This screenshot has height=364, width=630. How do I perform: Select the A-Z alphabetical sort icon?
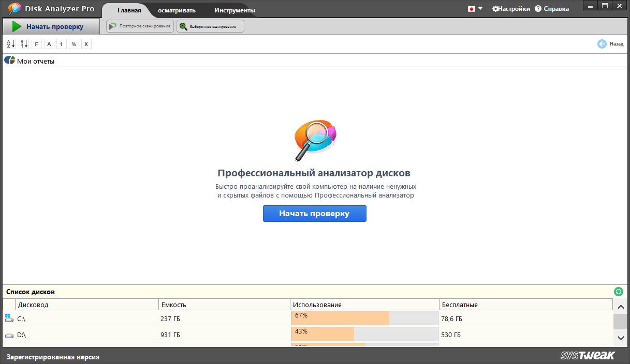click(10, 44)
